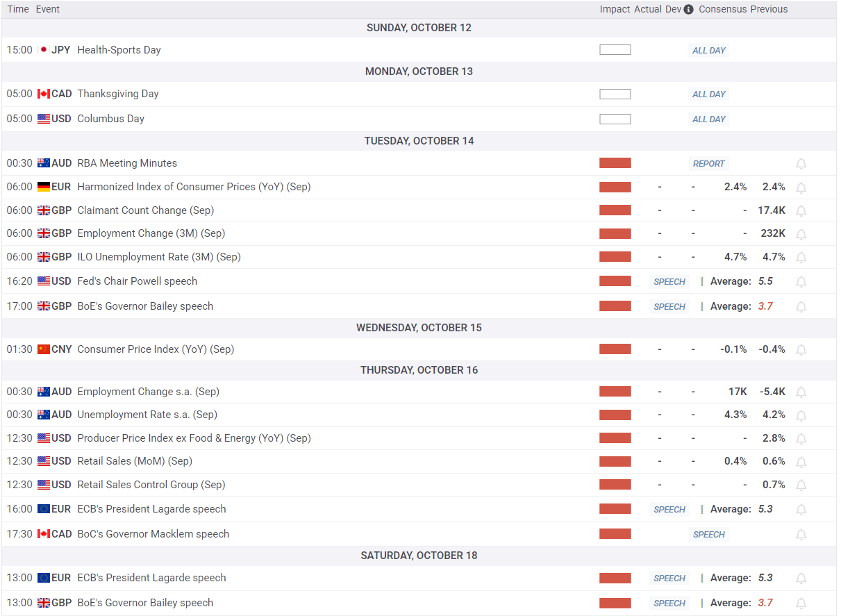Click the bell icon for RBA Meeting Minutes
Viewport: 841px width, 616px height.
pos(801,164)
